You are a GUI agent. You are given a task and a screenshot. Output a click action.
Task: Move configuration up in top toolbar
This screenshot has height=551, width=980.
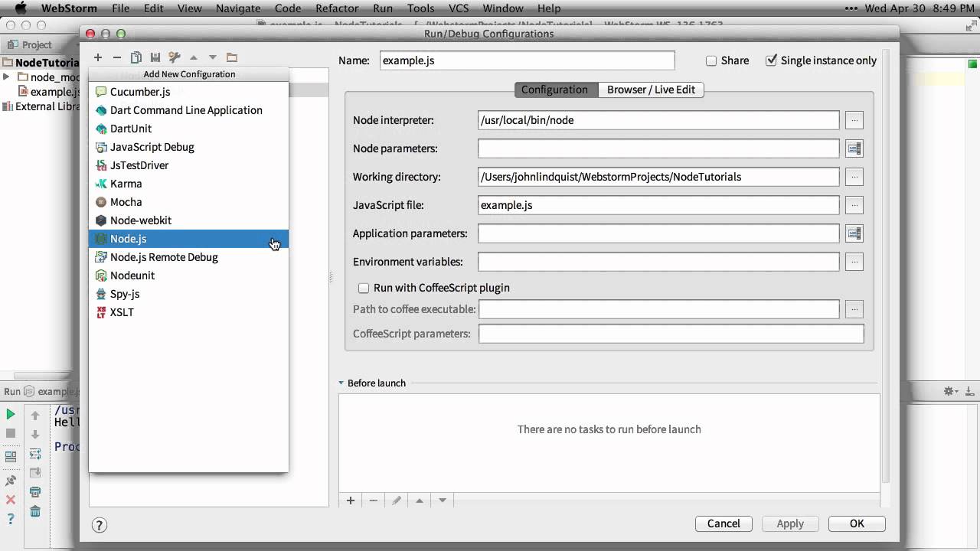[x=194, y=57]
